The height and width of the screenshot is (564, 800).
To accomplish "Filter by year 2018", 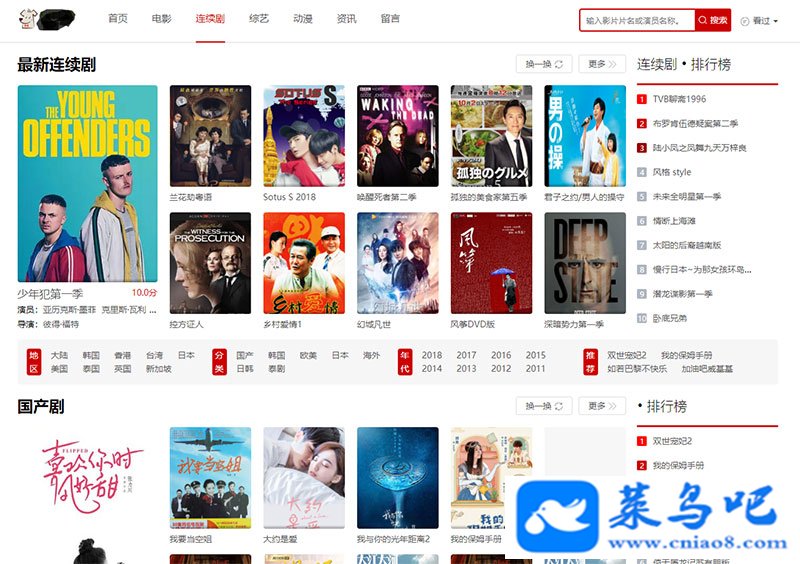I will coord(432,355).
